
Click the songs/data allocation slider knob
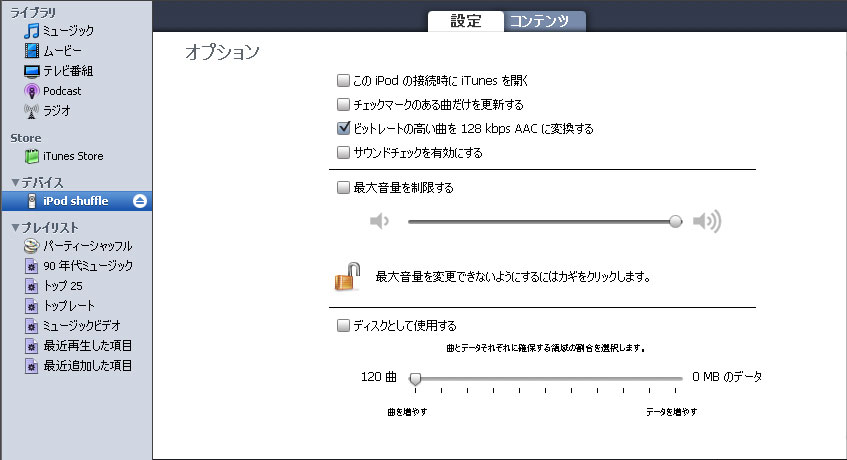415,378
